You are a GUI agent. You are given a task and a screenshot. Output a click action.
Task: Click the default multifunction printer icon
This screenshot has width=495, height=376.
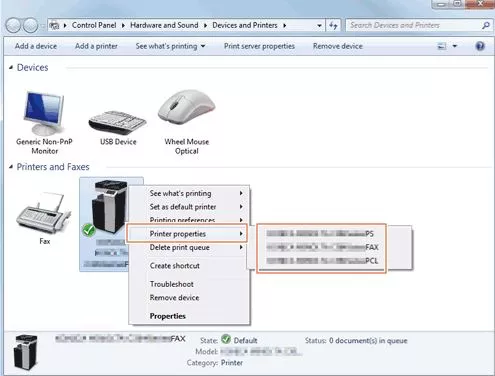pos(109,208)
